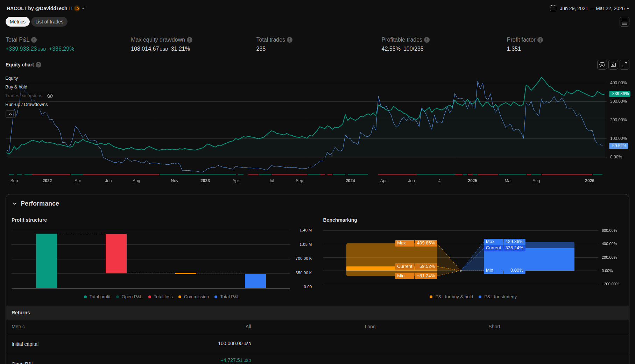Click info icon next to Max equity drawdown
The width and height of the screenshot is (635, 364).
click(190, 40)
